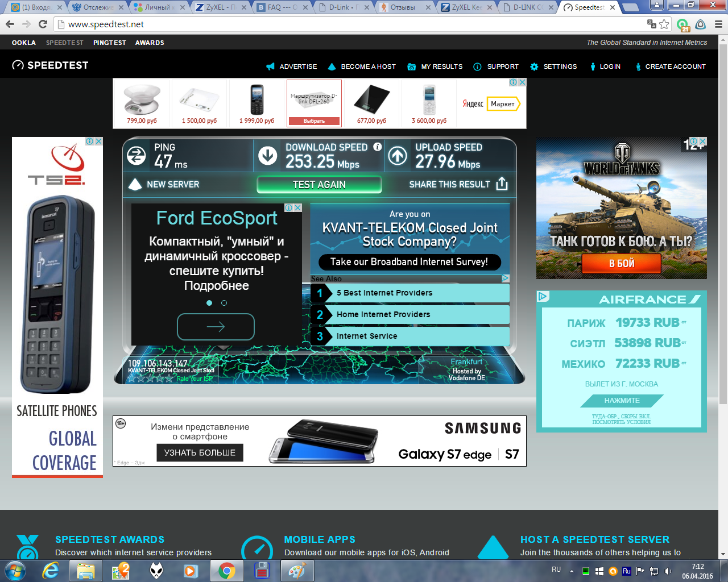
Task: Click the share icon beside Share This Result
Action: point(502,184)
